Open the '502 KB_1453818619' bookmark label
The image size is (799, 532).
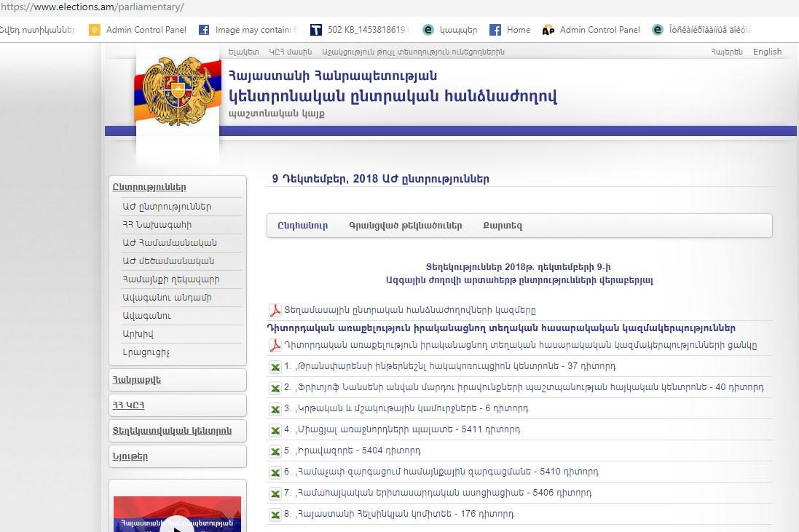pos(368,30)
